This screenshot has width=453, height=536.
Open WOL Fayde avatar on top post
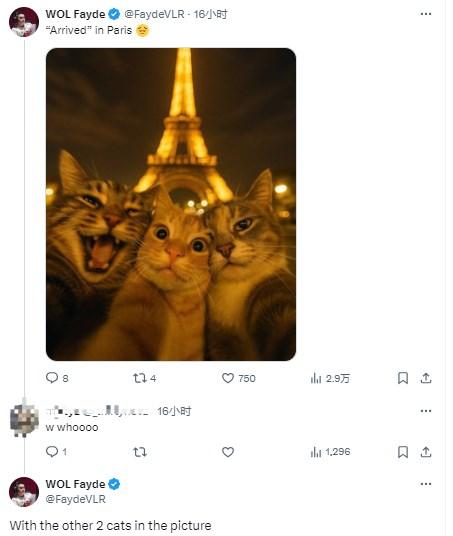coord(24,22)
